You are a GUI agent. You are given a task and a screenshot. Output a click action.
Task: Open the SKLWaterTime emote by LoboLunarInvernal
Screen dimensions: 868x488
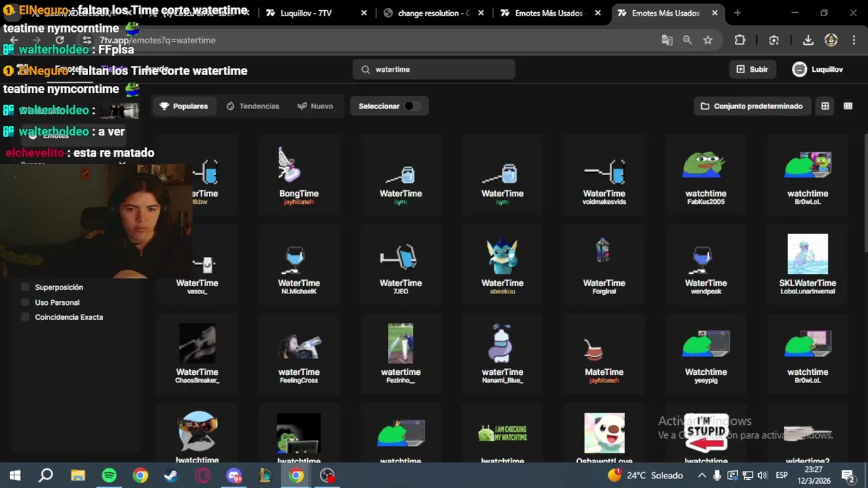(x=808, y=264)
